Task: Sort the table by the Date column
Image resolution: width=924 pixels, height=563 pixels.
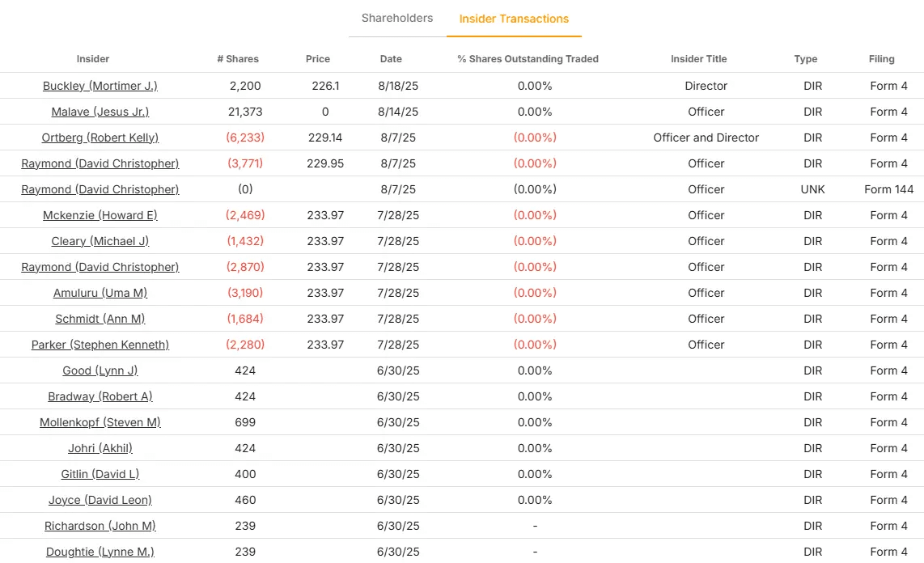Action: point(391,59)
